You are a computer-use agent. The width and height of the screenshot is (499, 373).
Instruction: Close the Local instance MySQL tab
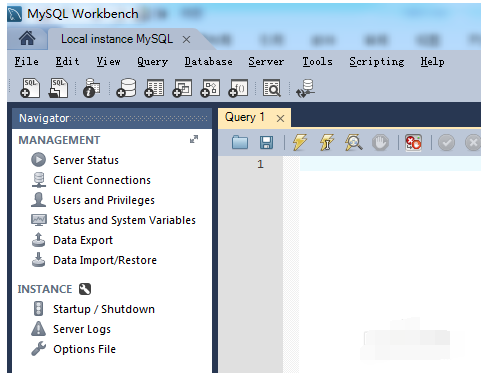click(186, 40)
